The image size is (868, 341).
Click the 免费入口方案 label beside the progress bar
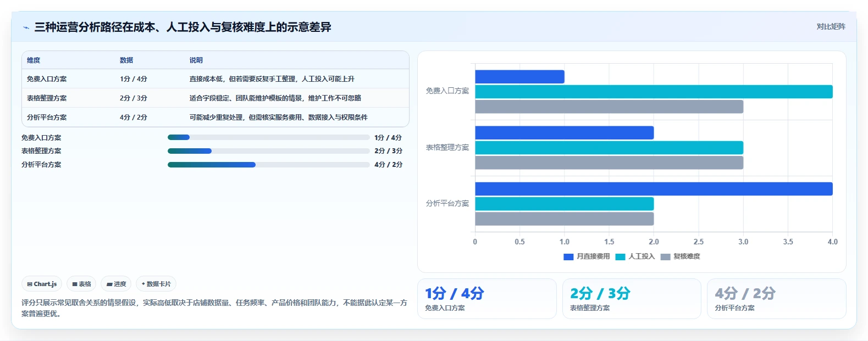[41, 138]
